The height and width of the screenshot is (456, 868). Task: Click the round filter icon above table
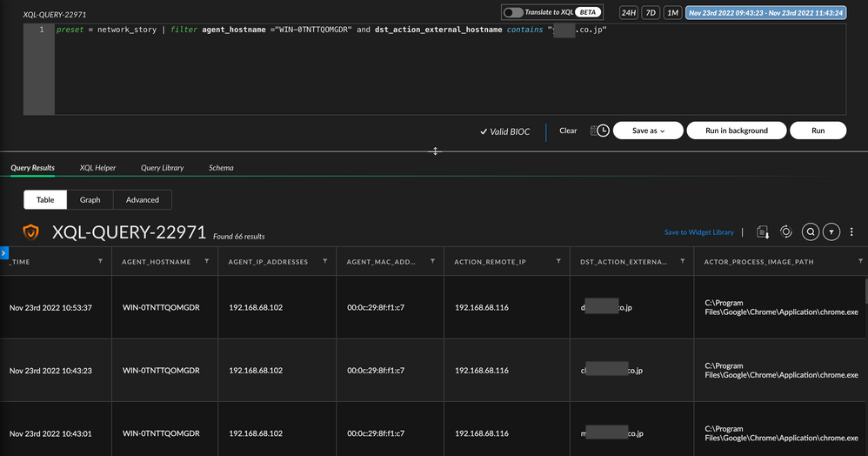click(832, 231)
